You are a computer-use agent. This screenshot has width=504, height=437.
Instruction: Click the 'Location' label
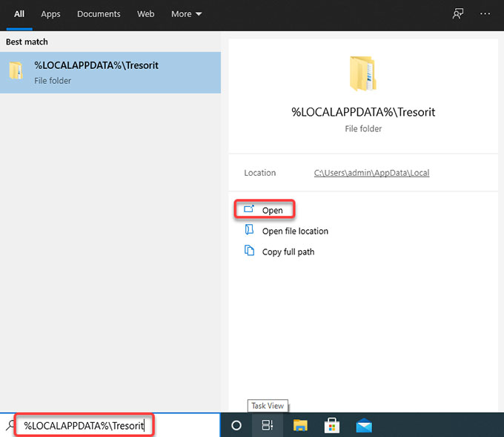point(259,173)
